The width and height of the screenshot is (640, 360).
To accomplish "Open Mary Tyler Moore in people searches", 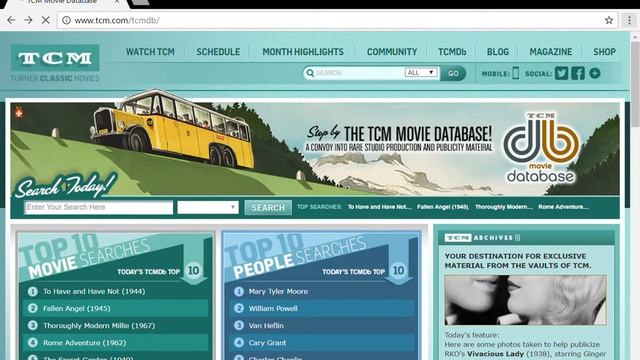I will pos(278,291).
